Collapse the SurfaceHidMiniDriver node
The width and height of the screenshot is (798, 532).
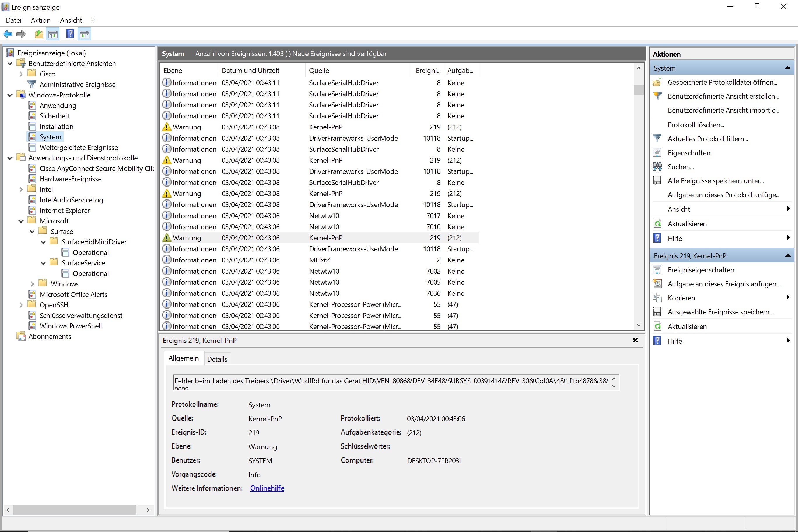click(x=43, y=242)
